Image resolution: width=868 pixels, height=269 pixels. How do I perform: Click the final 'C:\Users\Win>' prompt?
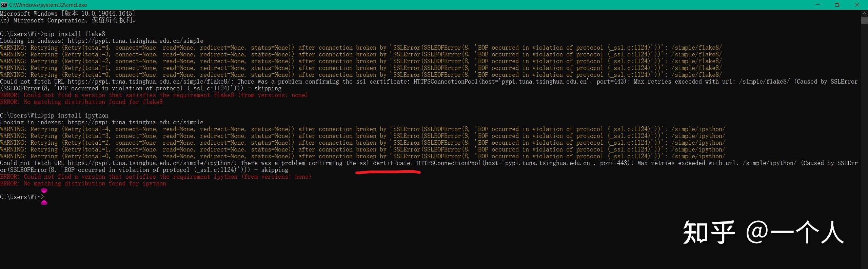coord(22,197)
